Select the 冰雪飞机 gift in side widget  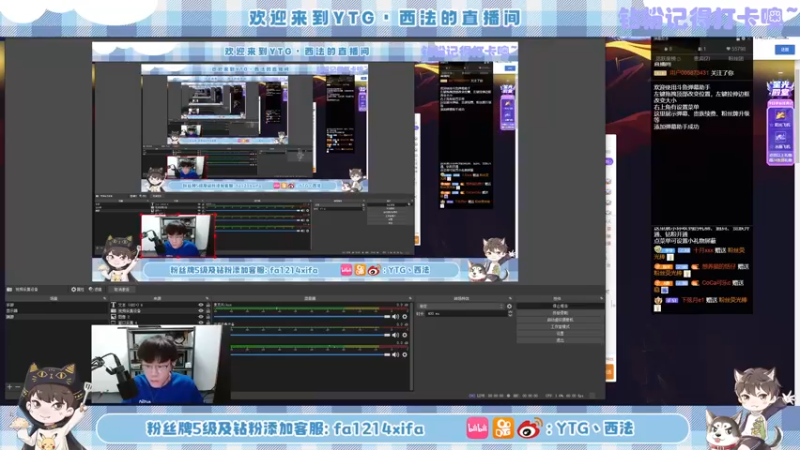(780, 139)
